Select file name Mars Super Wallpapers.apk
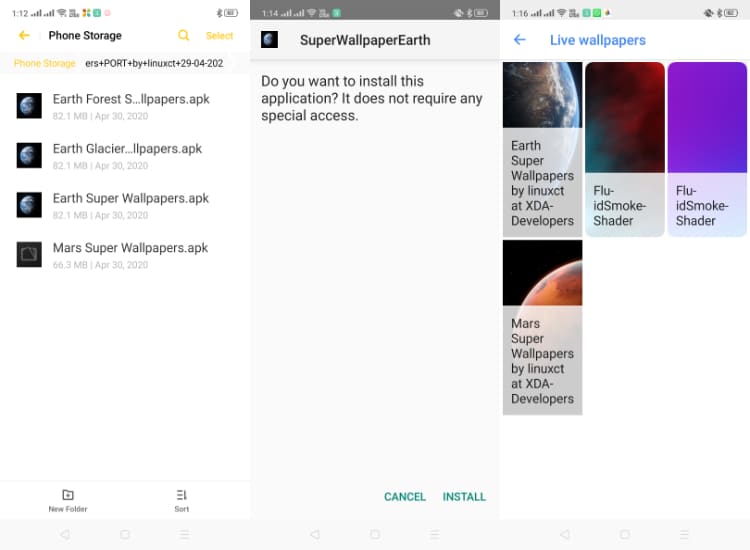Viewport: 750px width, 550px height. tap(130, 248)
